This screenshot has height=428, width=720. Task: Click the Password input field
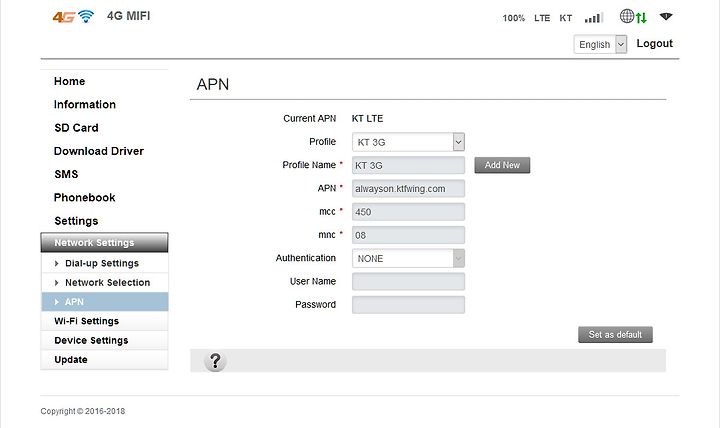tap(408, 305)
